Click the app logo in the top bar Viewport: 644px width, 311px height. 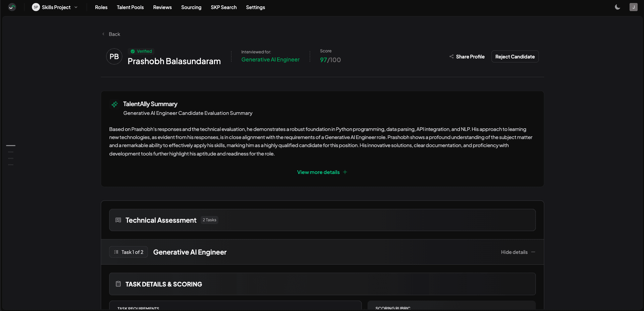click(x=12, y=7)
